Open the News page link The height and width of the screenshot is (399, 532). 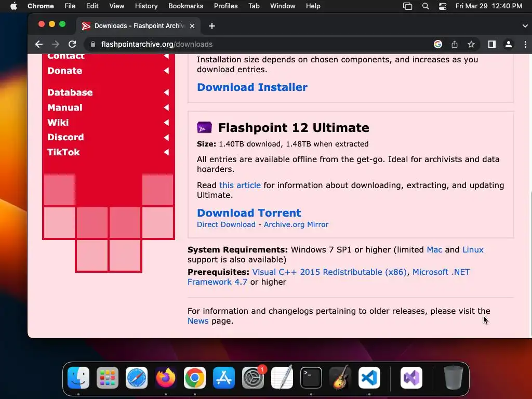198,321
